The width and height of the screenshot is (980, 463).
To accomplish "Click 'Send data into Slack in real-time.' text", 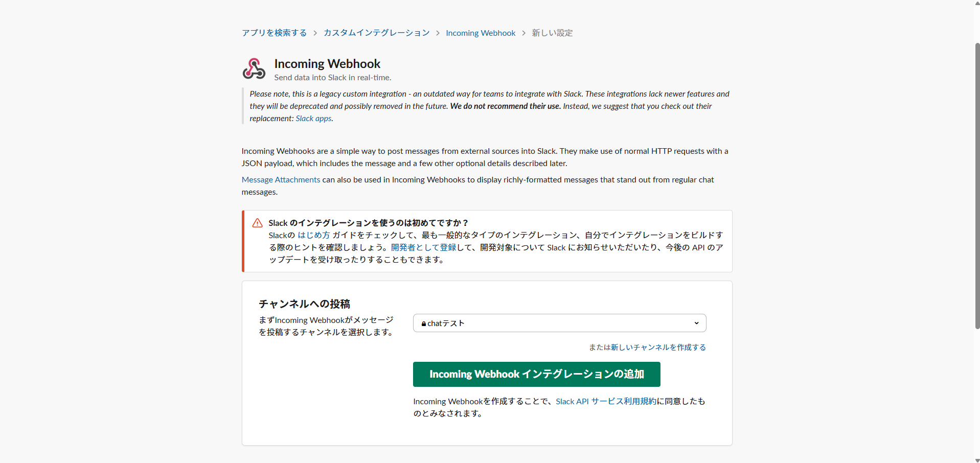I will click(333, 78).
